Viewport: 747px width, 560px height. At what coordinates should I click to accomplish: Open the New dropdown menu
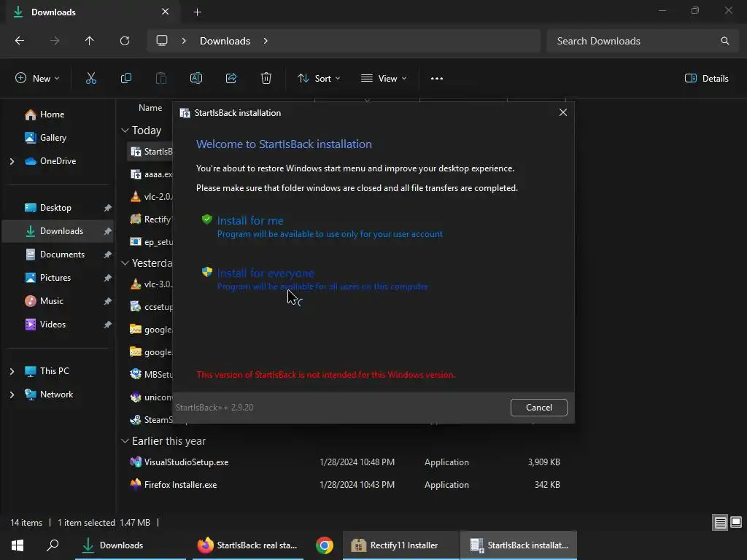(37, 79)
